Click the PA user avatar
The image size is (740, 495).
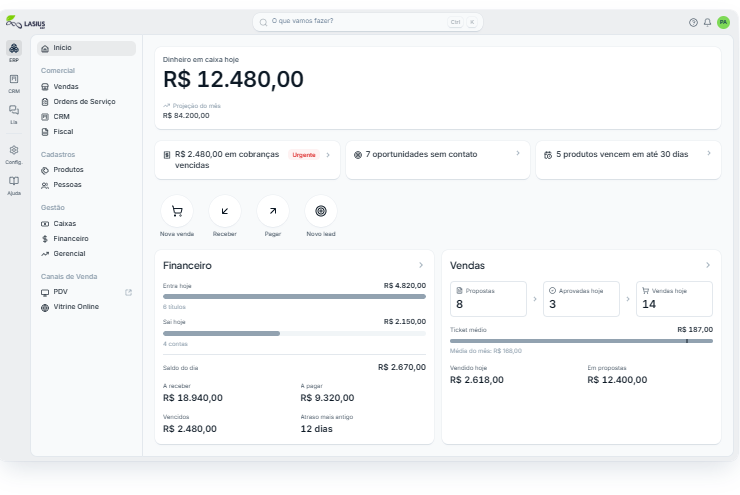pyautogui.click(x=723, y=22)
